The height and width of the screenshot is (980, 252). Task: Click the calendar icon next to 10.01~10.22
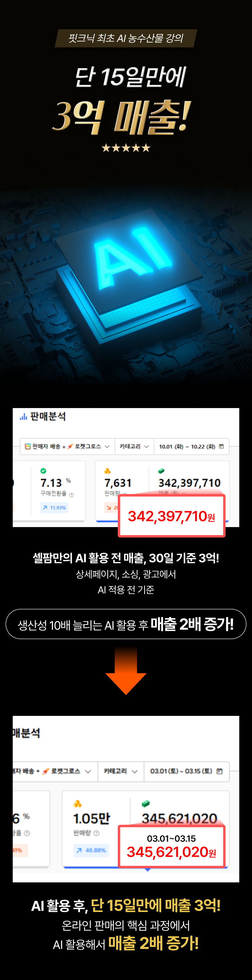[221, 446]
